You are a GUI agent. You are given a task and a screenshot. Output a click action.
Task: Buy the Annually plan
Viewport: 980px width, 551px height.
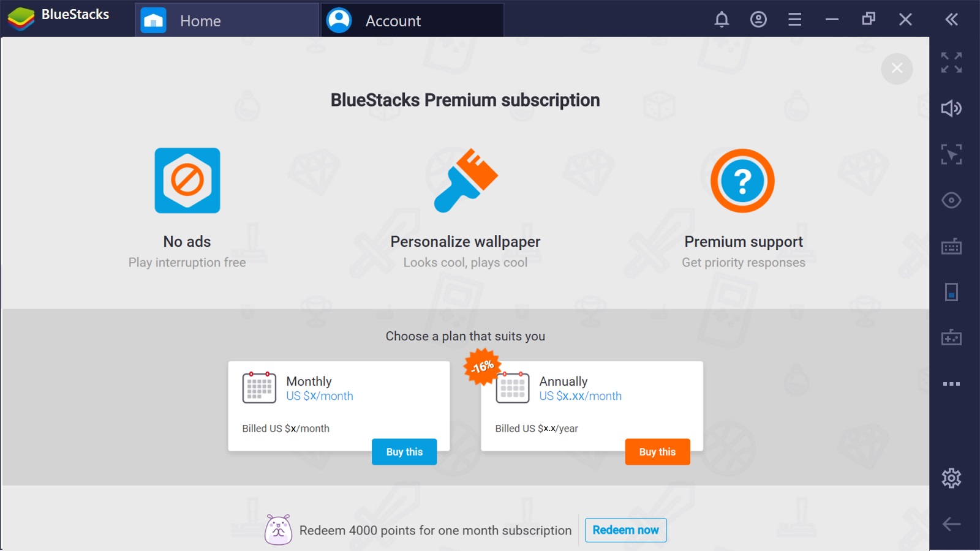point(657,452)
